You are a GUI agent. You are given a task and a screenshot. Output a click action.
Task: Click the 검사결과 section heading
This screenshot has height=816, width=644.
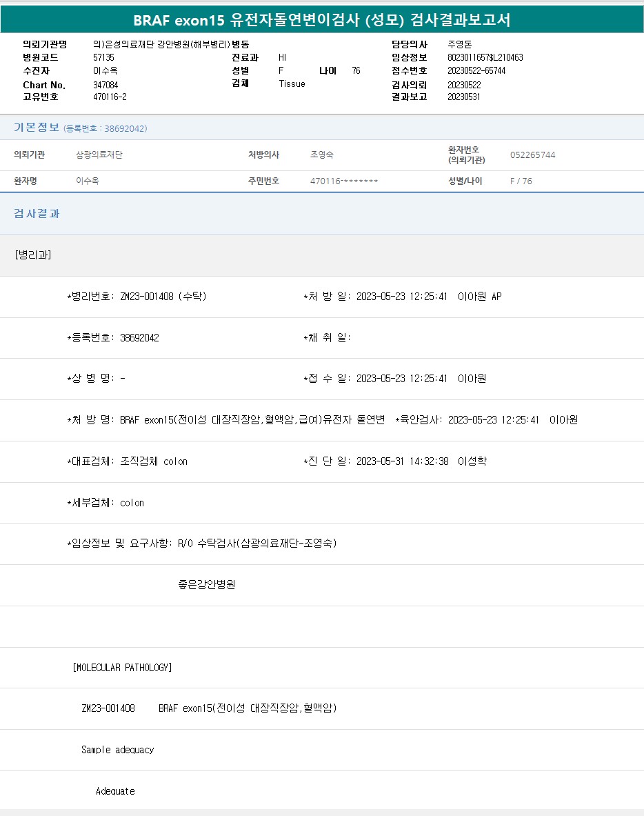point(37,213)
